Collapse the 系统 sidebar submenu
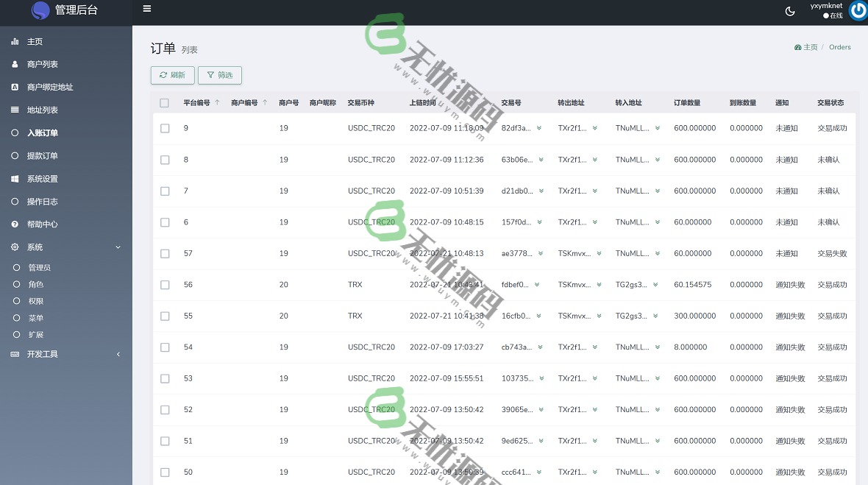 (x=118, y=247)
